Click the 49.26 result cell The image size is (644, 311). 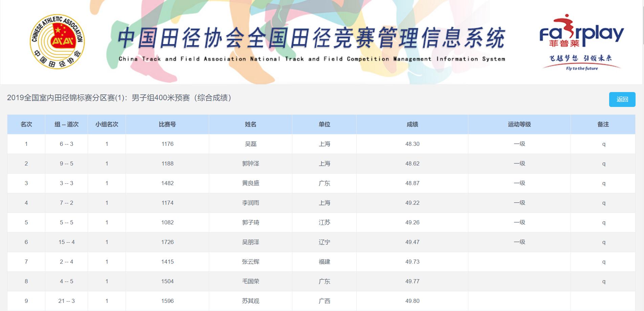tap(412, 222)
